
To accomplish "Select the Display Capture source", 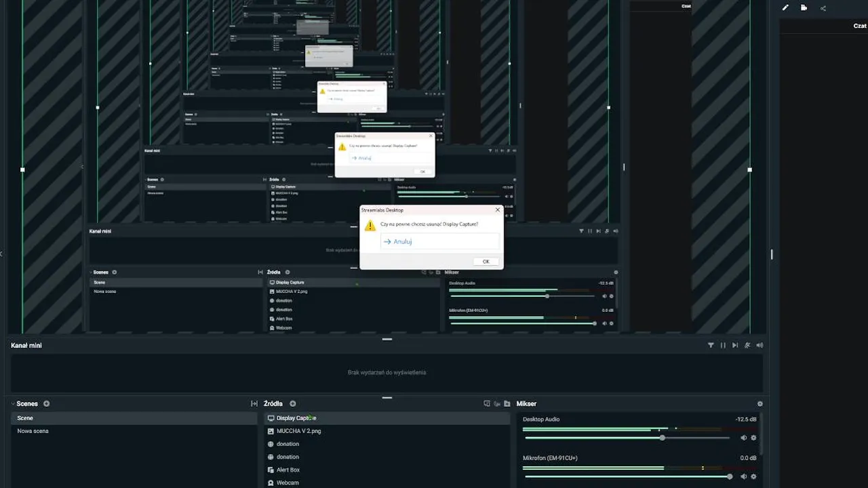I will click(387, 418).
